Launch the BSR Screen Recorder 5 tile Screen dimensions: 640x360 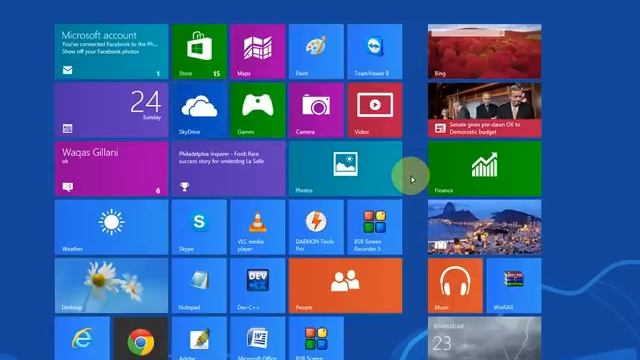pyautogui.click(x=375, y=227)
